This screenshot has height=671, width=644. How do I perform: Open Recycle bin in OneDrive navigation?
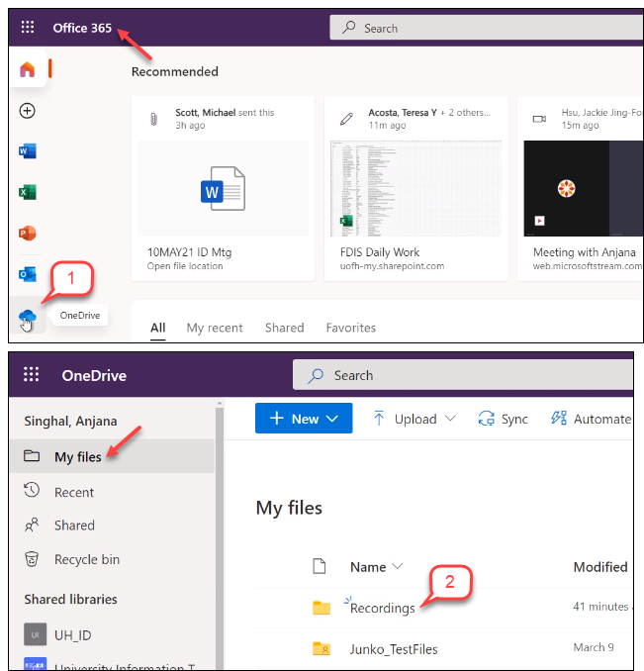coord(87,559)
